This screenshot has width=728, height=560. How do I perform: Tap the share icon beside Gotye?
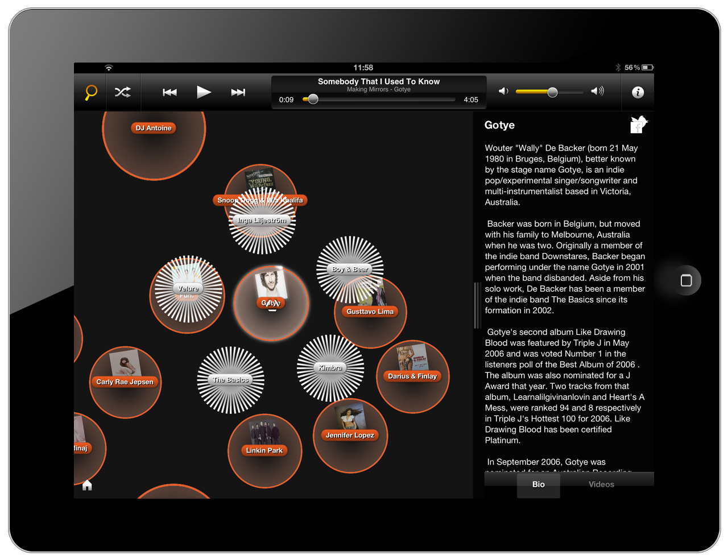click(639, 125)
